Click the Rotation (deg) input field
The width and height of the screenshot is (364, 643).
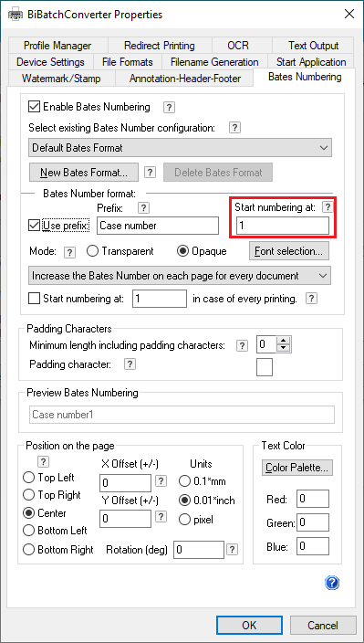coord(199,550)
